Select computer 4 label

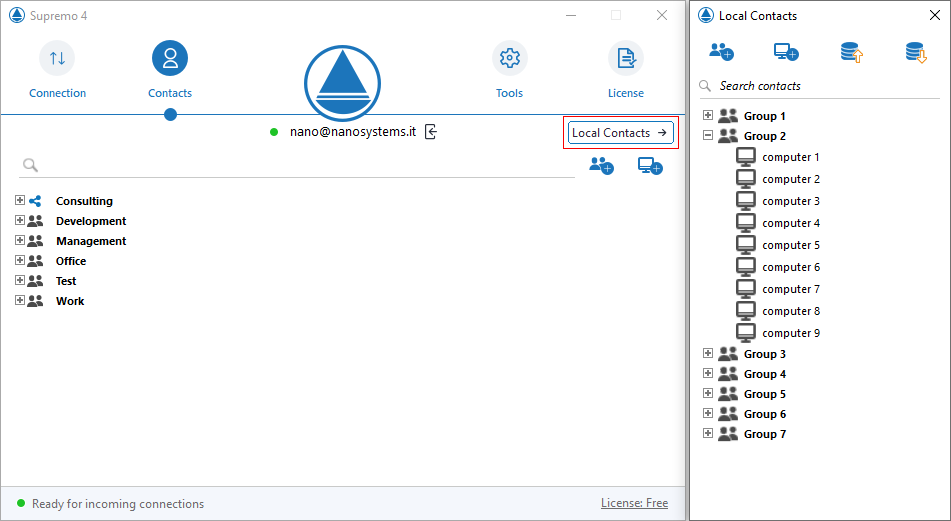pos(791,223)
